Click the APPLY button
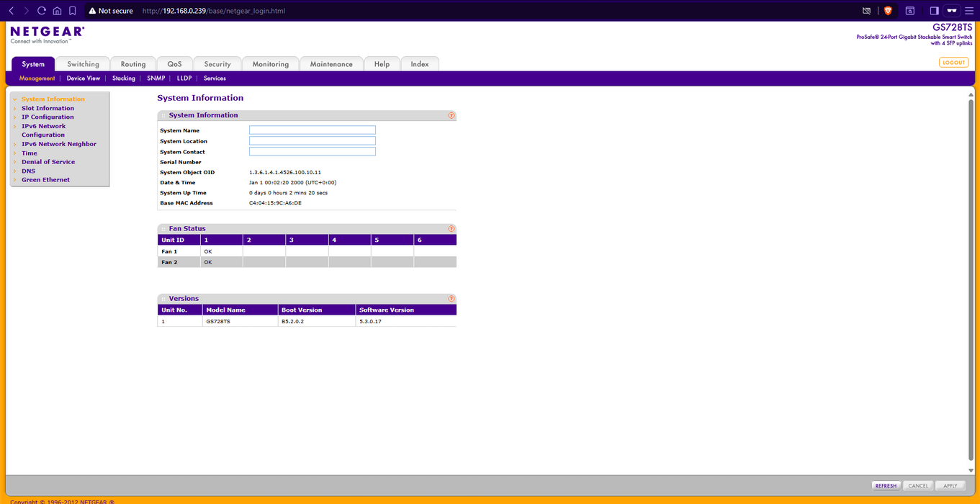This screenshot has width=980, height=504. [x=950, y=486]
